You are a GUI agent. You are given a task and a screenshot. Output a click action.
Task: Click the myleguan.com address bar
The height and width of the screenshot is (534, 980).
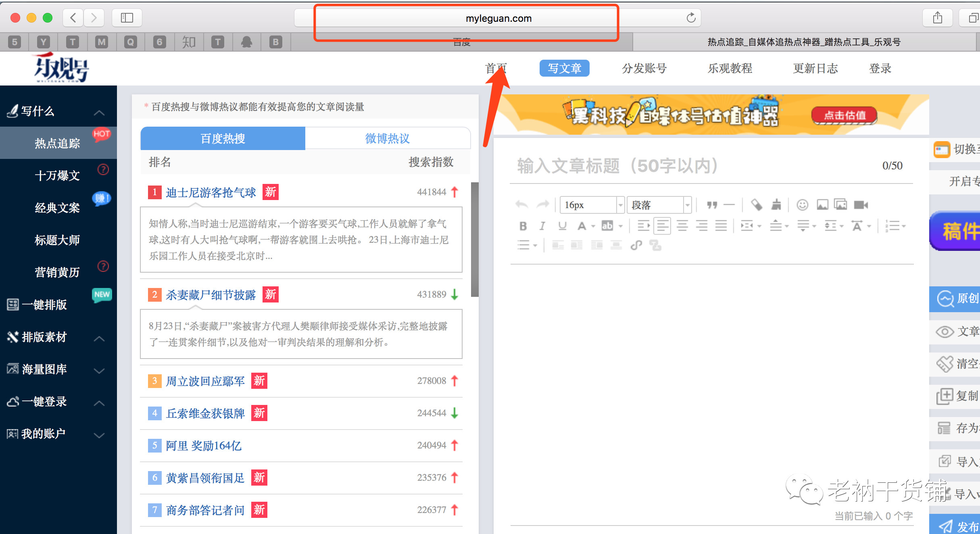[498, 18]
